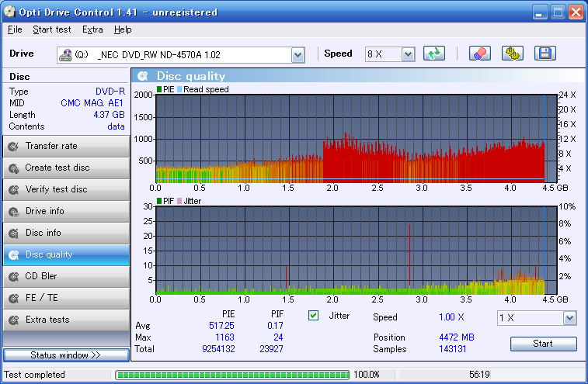This screenshot has width=588, height=384.
Task: Click the CD Bler icon
Action: (13, 277)
